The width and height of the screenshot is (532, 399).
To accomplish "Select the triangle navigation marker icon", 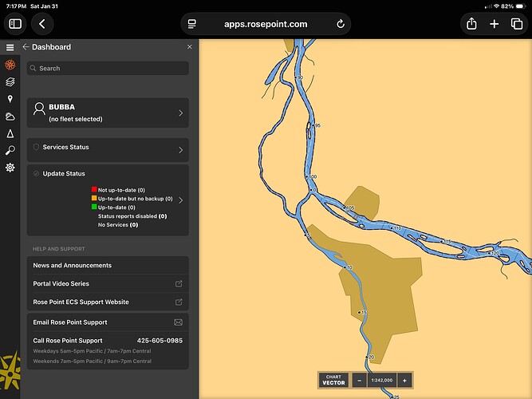I will click(x=10, y=133).
